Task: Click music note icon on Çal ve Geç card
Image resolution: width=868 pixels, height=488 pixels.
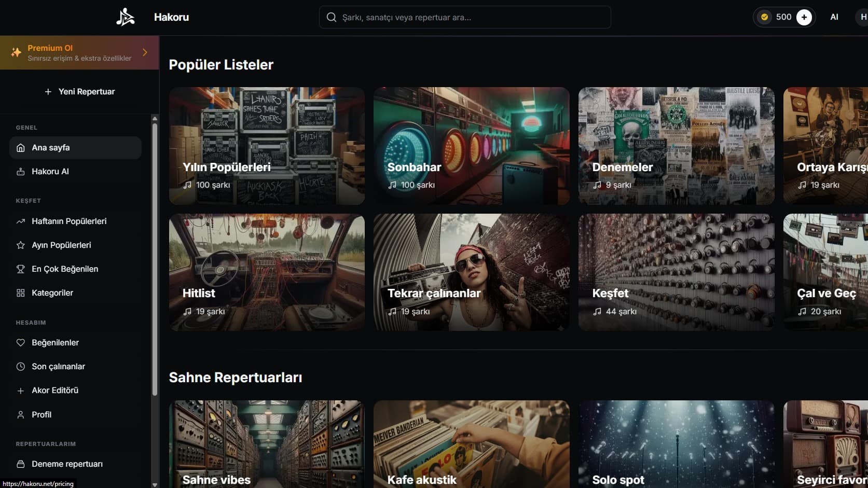Action: tap(802, 312)
